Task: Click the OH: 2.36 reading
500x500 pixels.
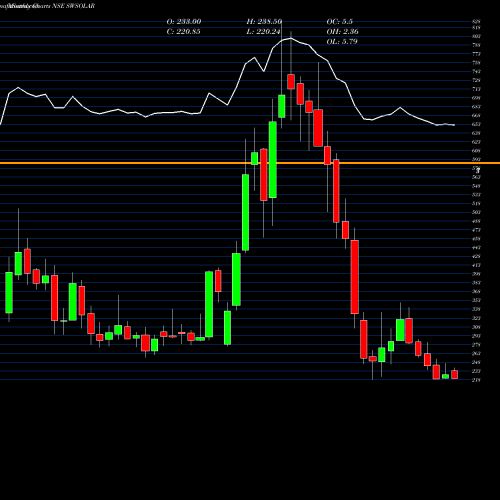Action: (x=342, y=32)
